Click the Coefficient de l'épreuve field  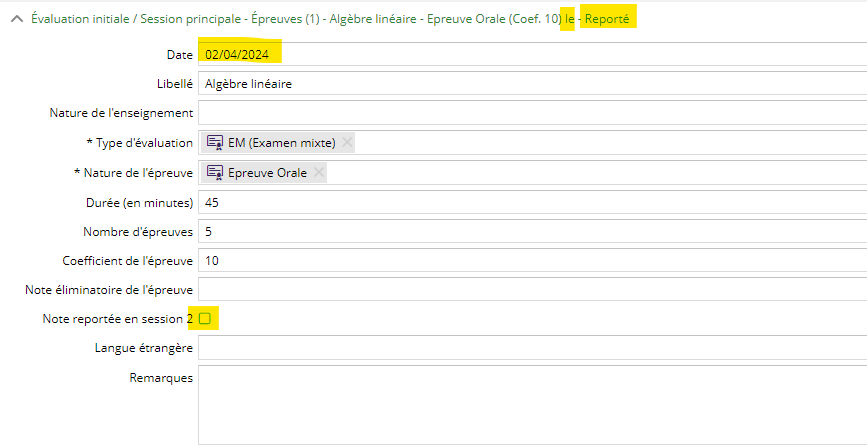tap(532, 261)
